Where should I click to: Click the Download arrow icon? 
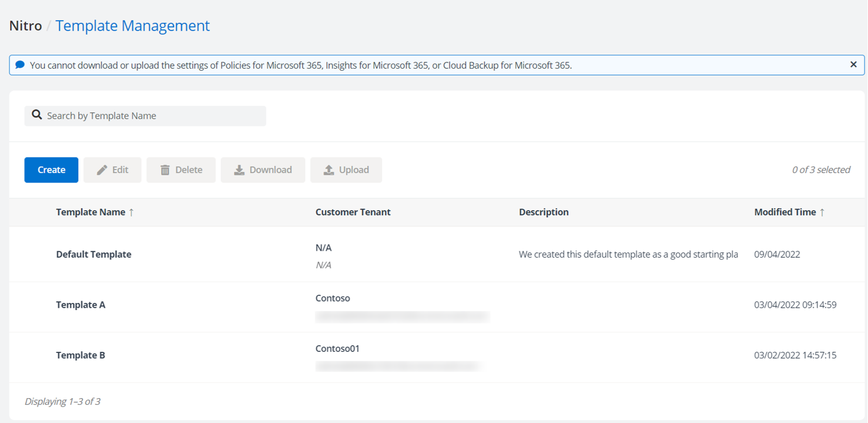[239, 169]
